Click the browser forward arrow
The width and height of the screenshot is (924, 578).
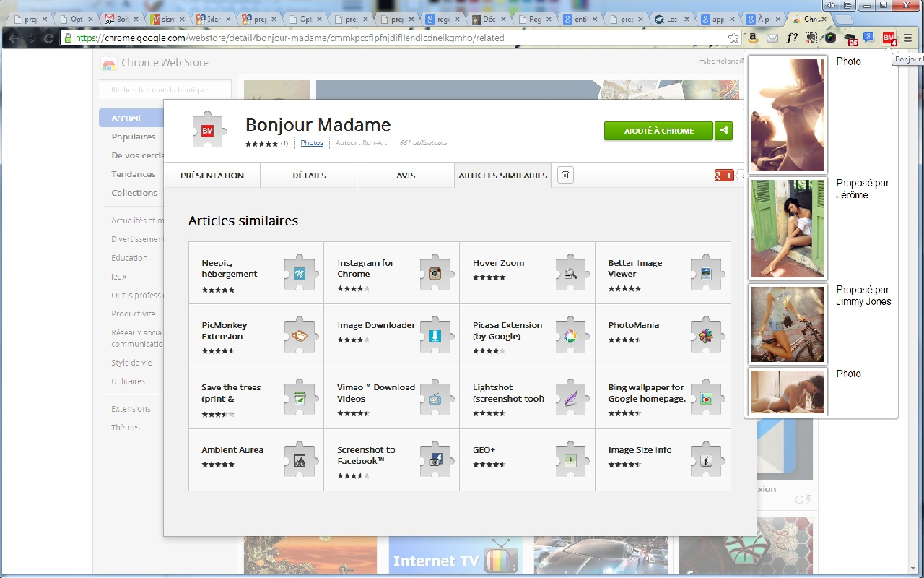(x=31, y=38)
